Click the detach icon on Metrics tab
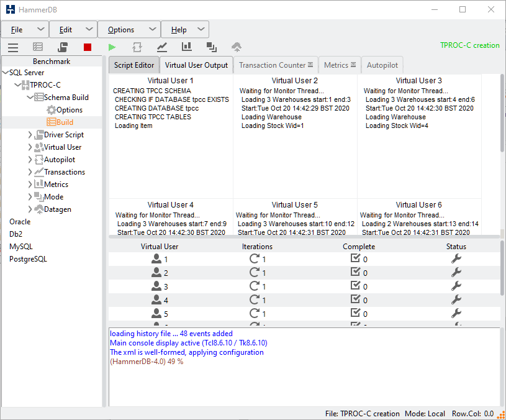 [x=353, y=65]
